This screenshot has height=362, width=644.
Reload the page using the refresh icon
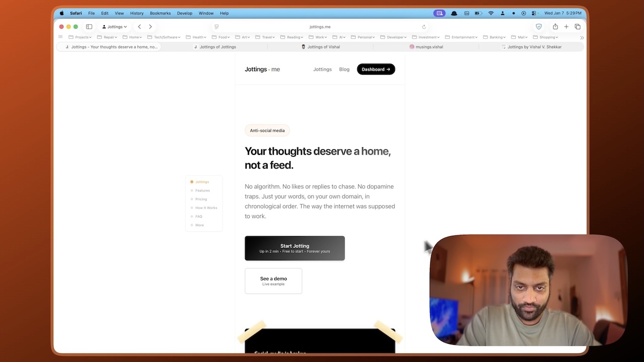tap(424, 27)
